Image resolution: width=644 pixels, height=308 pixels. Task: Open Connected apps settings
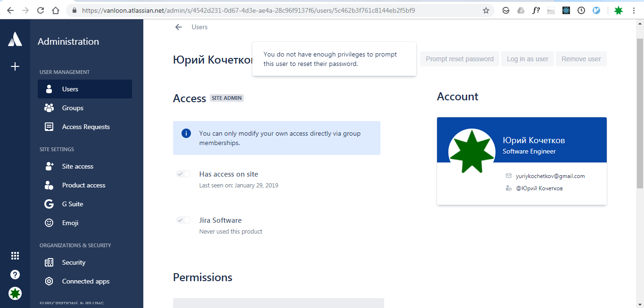coord(85,281)
